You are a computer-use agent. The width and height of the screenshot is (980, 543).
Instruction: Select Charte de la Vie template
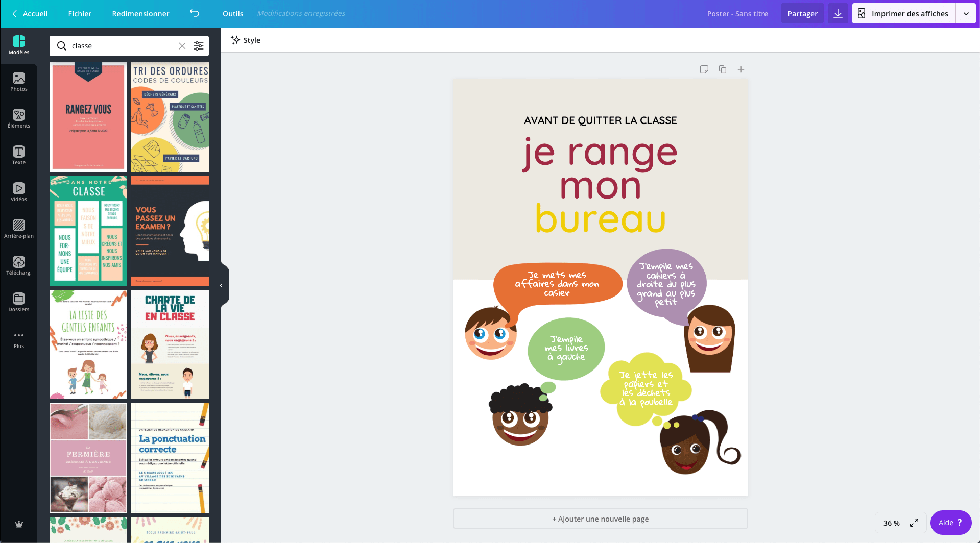(x=170, y=344)
